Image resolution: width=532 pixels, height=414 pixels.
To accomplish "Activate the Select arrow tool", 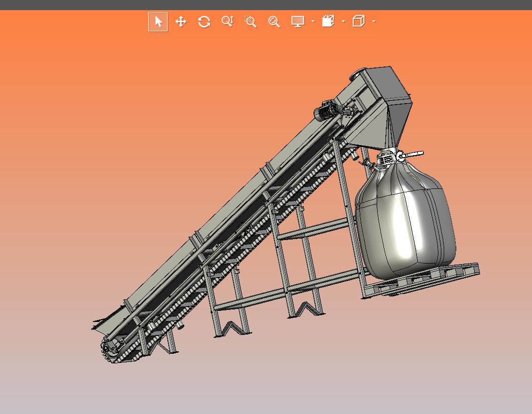I will pos(158,22).
